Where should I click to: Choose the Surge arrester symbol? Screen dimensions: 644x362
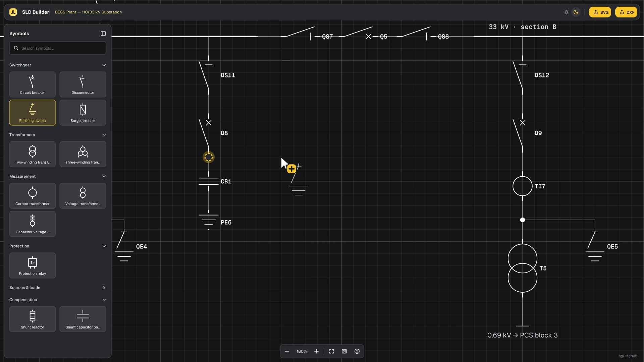click(x=83, y=113)
